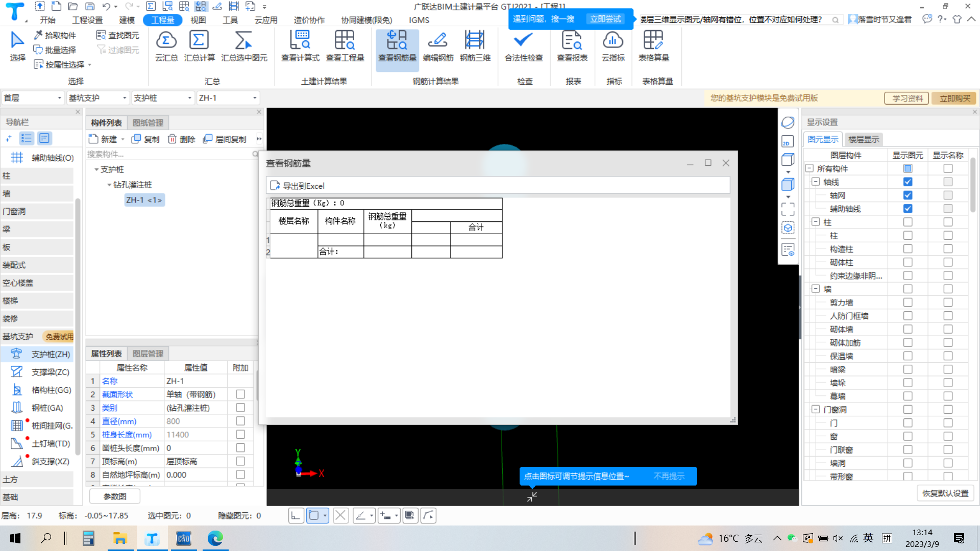Collapse the 柱 group in display settings
The image size is (980, 551).
point(816,222)
